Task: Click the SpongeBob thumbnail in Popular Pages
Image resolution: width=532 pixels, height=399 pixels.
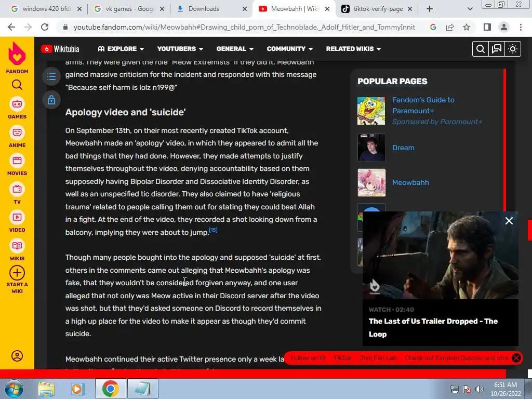Action: tap(371, 111)
